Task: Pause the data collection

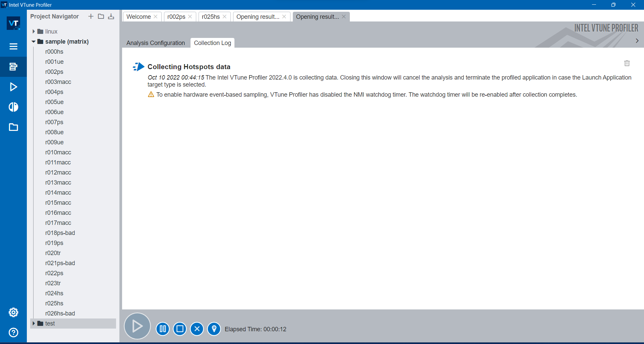Action: tap(163, 329)
